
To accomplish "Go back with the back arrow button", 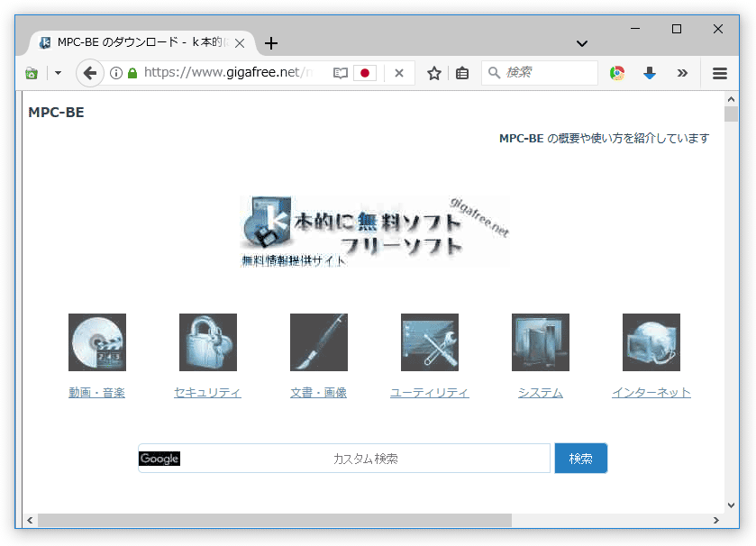I will click(90, 73).
